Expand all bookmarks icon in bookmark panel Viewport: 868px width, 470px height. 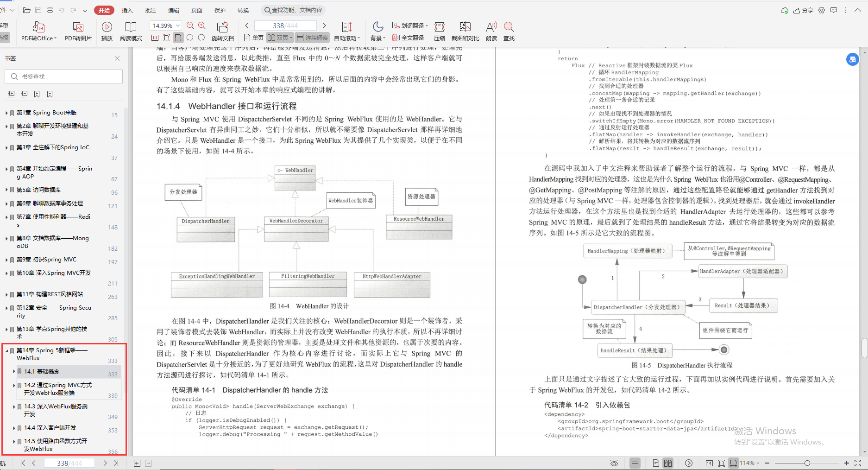(x=11, y=94)
